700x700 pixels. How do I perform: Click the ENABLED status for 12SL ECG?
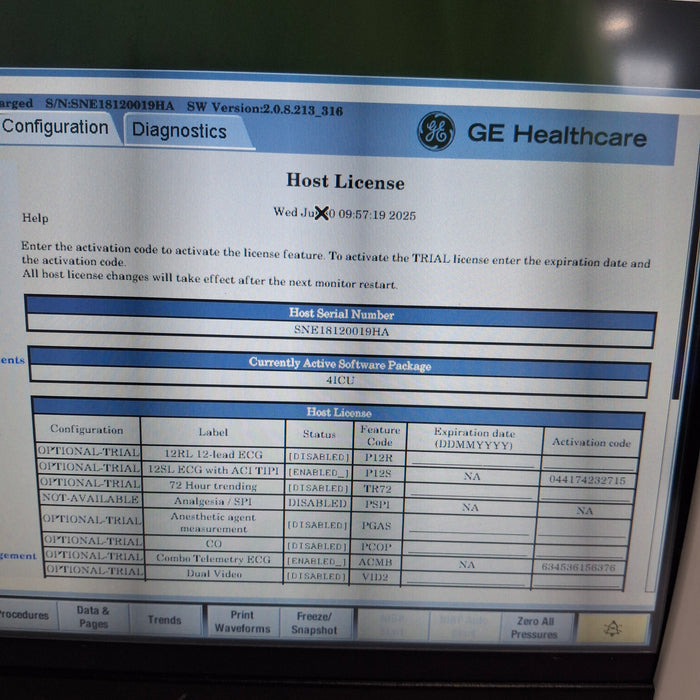coord(318,472)
